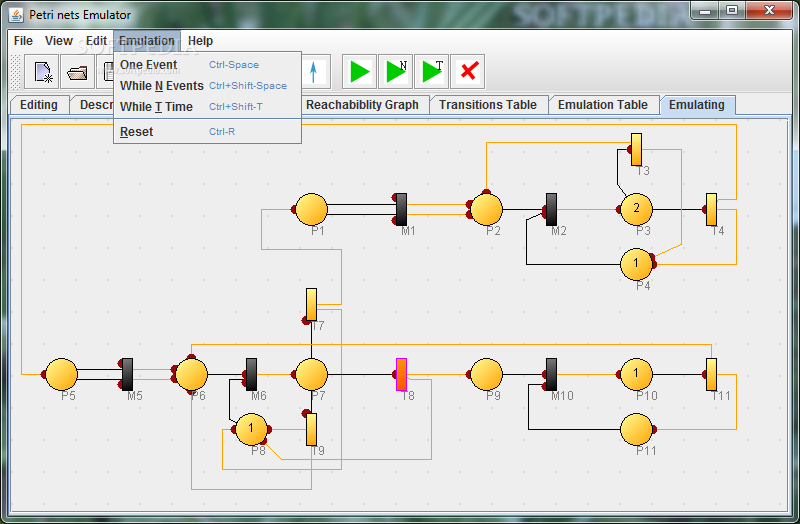
Task: Click the black transition M6
Action: click(x=252, y=375)
